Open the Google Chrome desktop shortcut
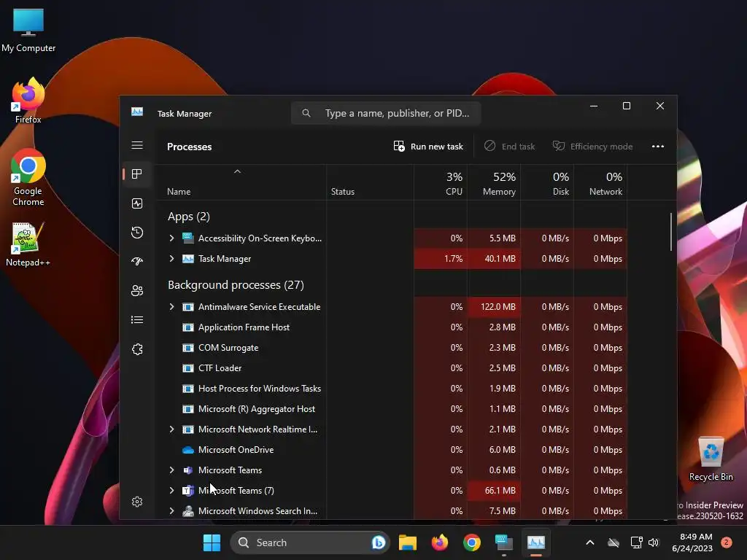 (28, 177)
